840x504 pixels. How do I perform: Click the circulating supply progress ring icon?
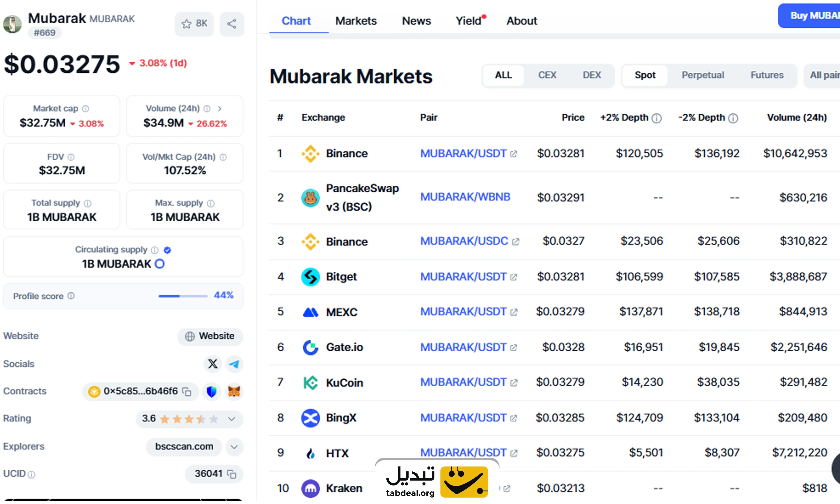point(160,263)
